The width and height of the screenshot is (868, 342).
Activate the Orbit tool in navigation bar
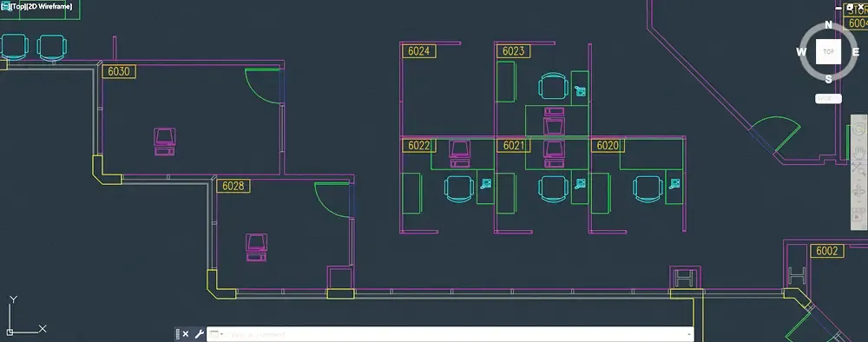coord(859,192)
